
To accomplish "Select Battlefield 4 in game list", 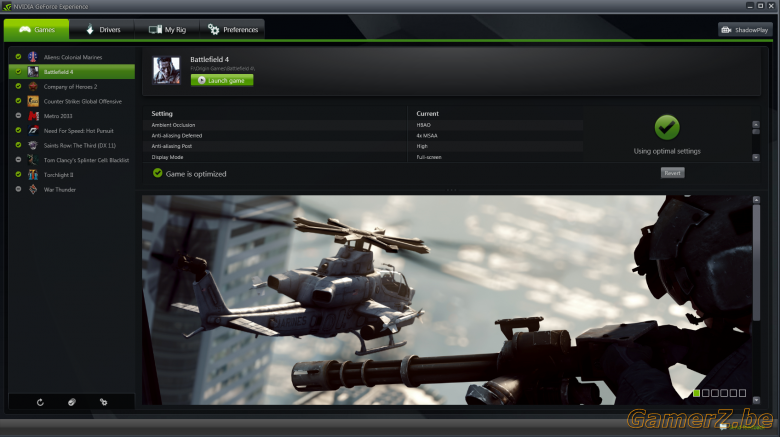I will (72, 72).
